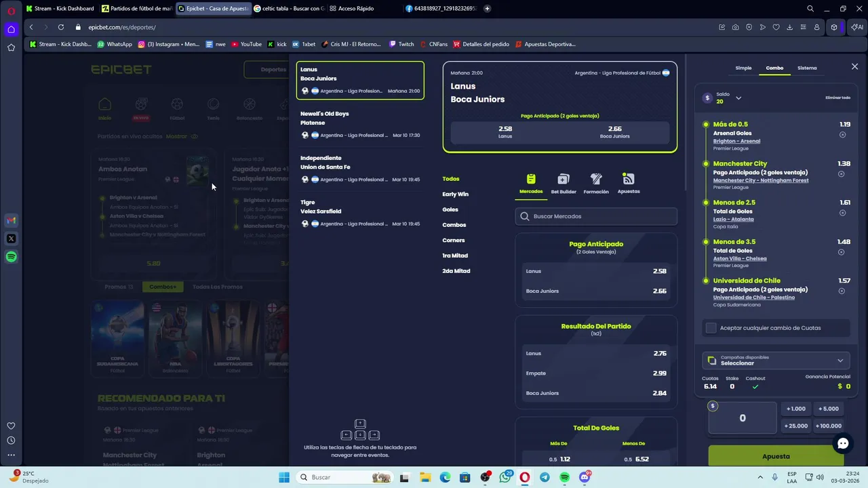Expand the Saldo balance dropdown
Image resolution: width=868 pixels, height=488 pixels.
738,98
